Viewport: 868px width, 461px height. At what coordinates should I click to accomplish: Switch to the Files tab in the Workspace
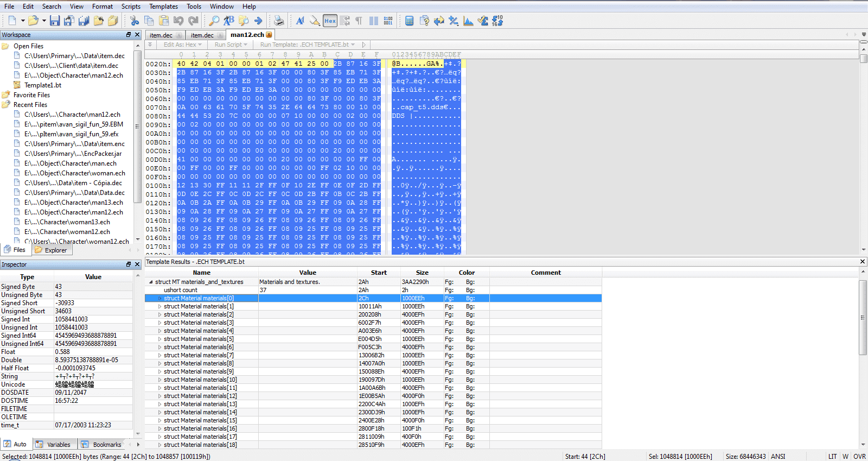point(15,250)
